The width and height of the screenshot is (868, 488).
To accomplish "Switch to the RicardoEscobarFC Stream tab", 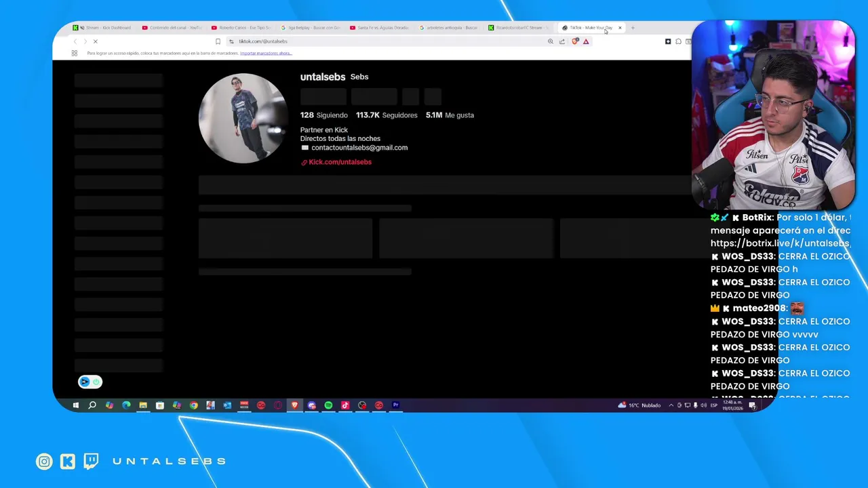I will click(x=520, y=28).
